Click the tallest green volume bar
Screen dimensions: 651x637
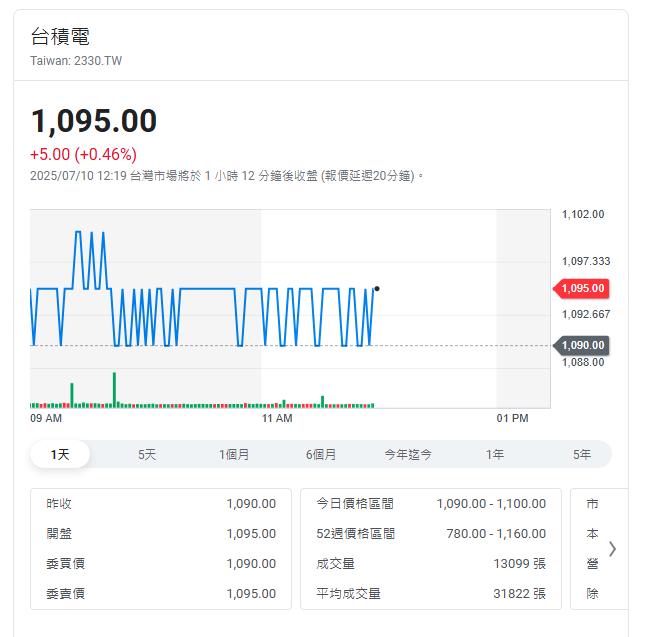115,390
